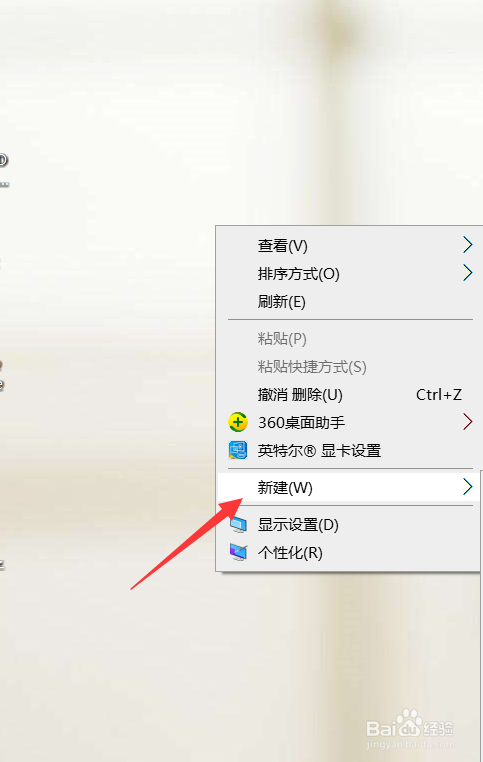
Task: Expand the 新建(W) submenu arrow
Action: [467, 487]
